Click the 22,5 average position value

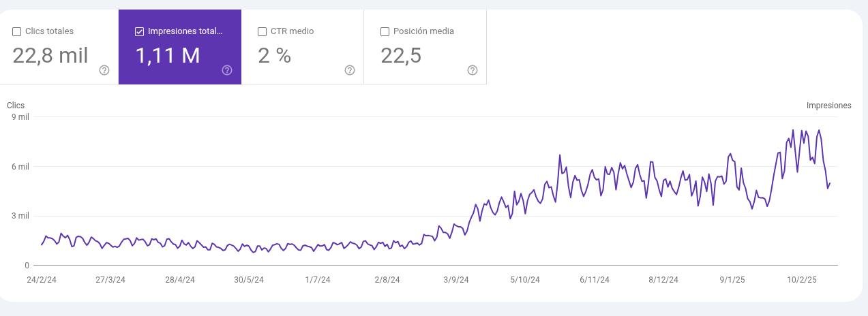tap(401, 56)
